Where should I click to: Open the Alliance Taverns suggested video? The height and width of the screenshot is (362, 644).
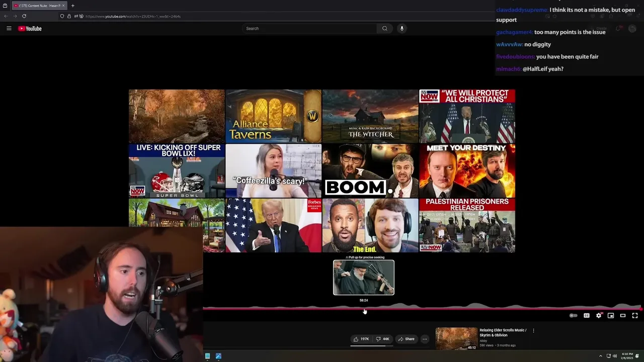pyautogui.click(x=273, y=116)
